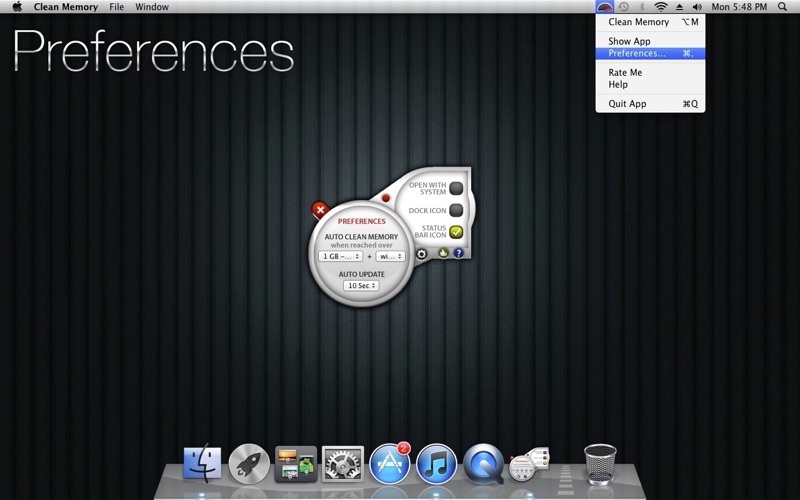Click the gear settings icon in widget
The width and height of the screenshot is (800, 500).
point(421,254)
